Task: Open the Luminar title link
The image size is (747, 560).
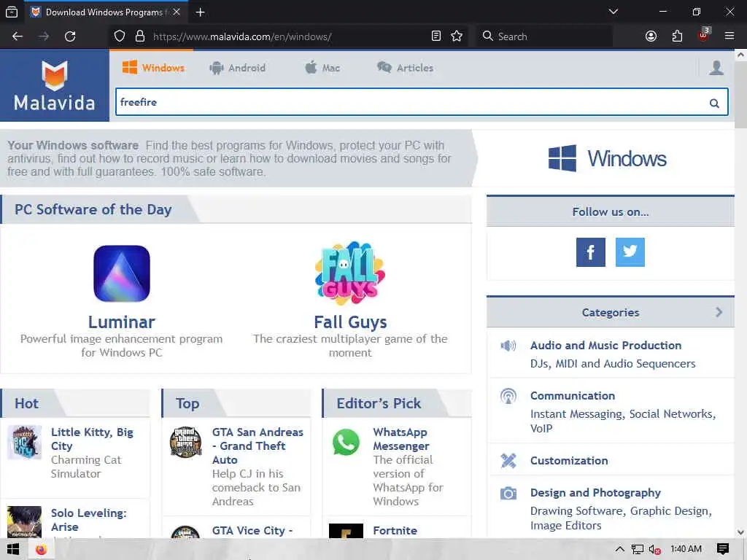Action: 122,322
